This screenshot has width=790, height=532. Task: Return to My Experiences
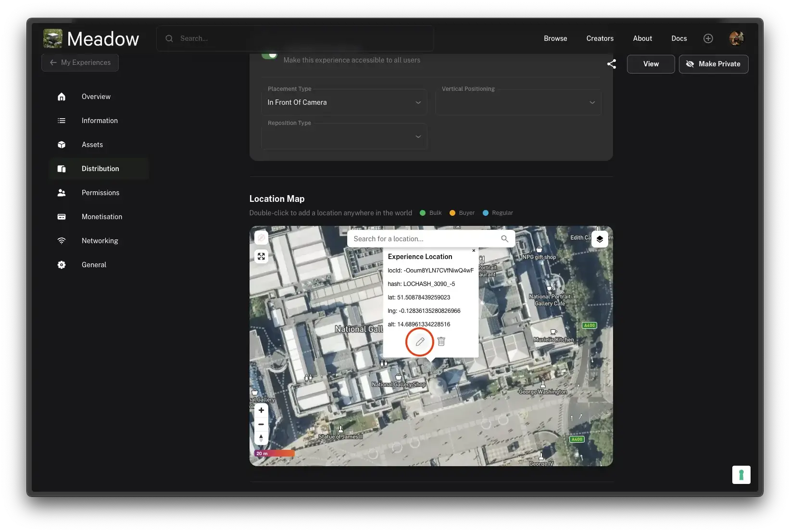click(80, 62)
